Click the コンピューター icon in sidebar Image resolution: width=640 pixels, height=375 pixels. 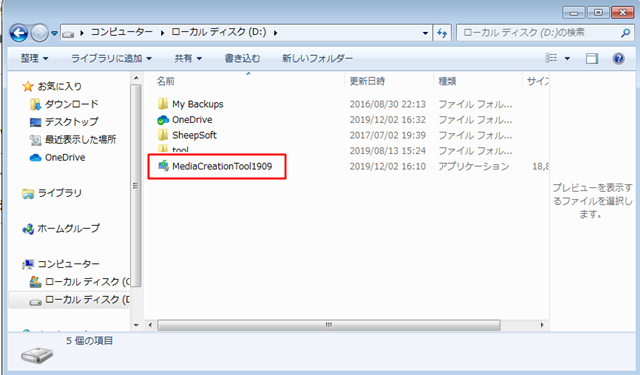(x=28, y=264)
